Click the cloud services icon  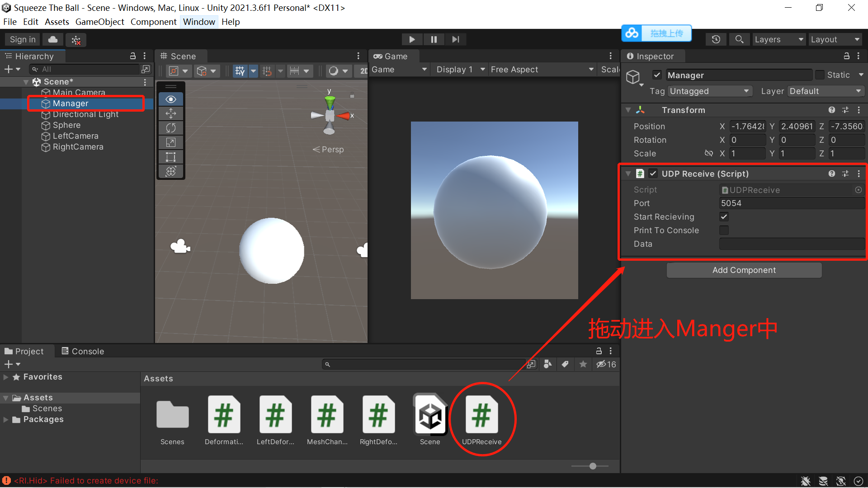pyautogui.click(x=53, y=40)
